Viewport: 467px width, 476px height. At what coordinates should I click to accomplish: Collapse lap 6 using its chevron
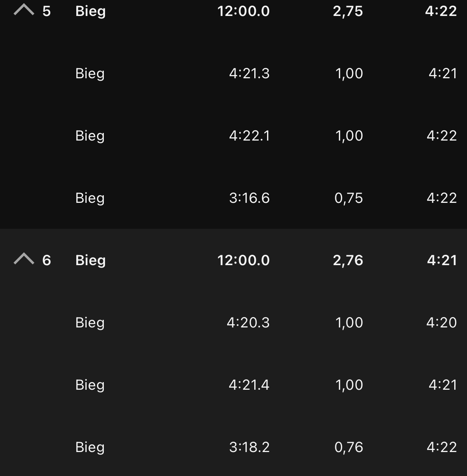pyautogui.click(x=24, y=259)
